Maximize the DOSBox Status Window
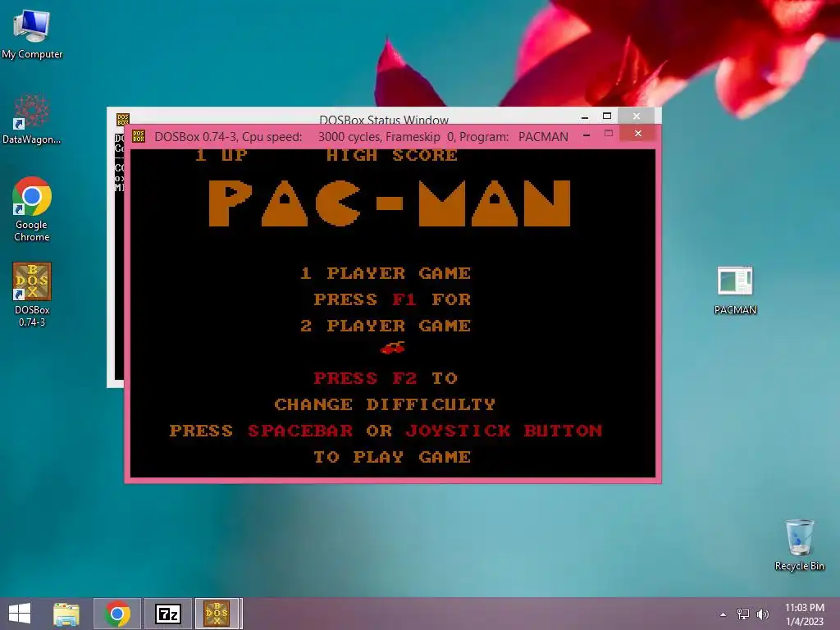The height and width of the screenshot is (630, 840). (607, 116)
